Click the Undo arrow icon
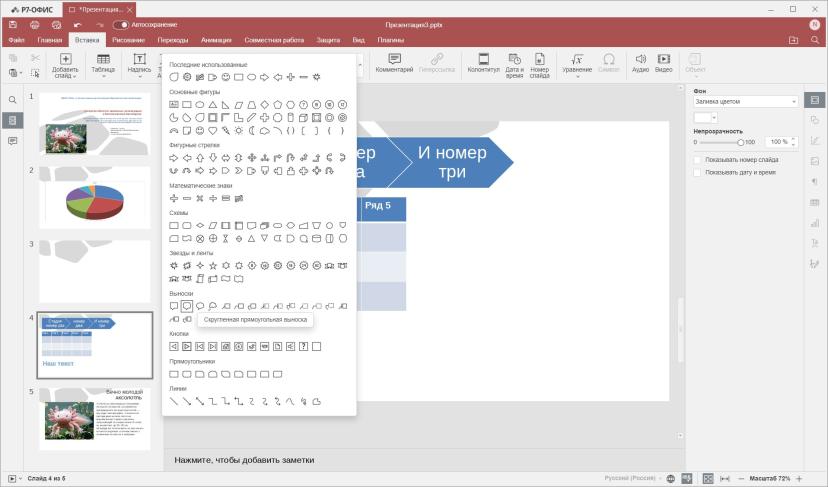828x487 pixels. [78, 25]
